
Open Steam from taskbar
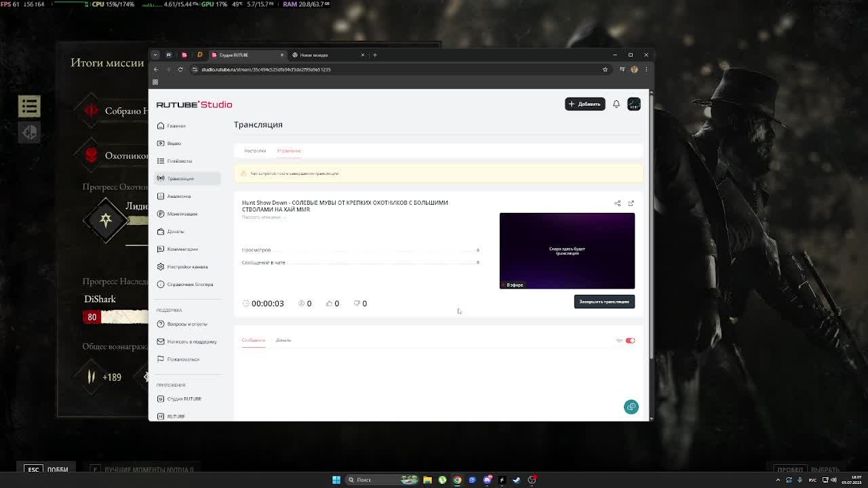coord(517,480)
